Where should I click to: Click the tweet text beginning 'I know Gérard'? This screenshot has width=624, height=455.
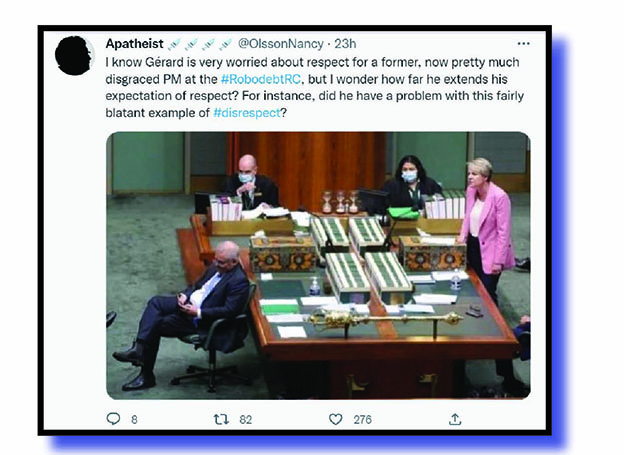pyautogui.click(x=314, y=88)
